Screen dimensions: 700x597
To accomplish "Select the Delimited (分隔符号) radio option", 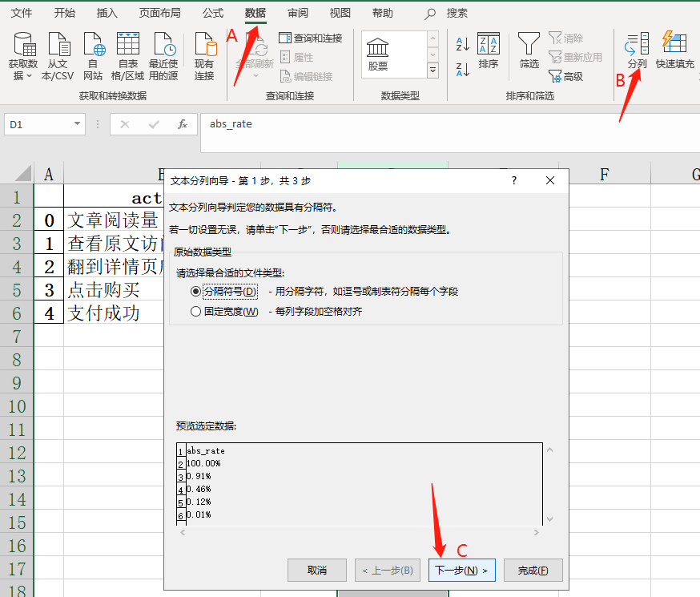I will (195, 292).
